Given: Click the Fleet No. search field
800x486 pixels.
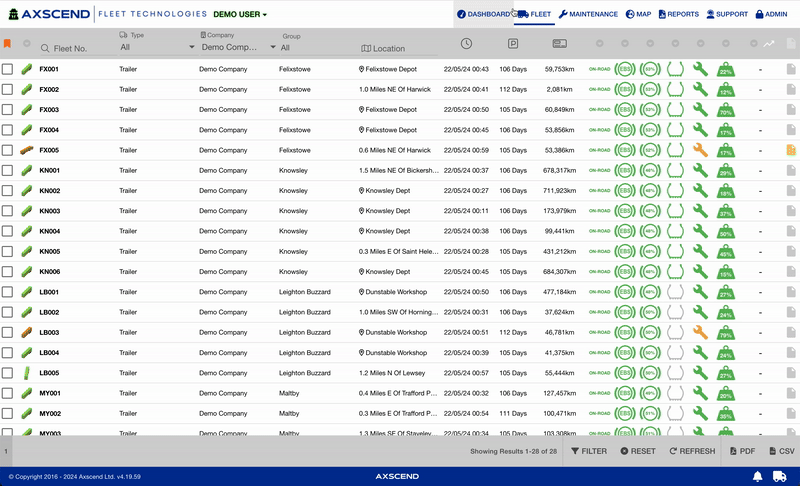Looking at the screenshot, I should click(x=75, y=48).
